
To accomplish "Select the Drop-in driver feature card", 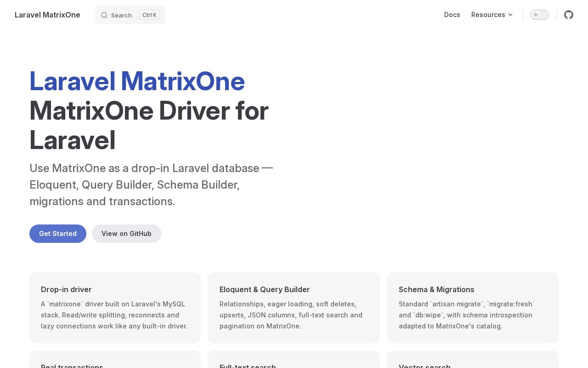I will pos(115,308).
